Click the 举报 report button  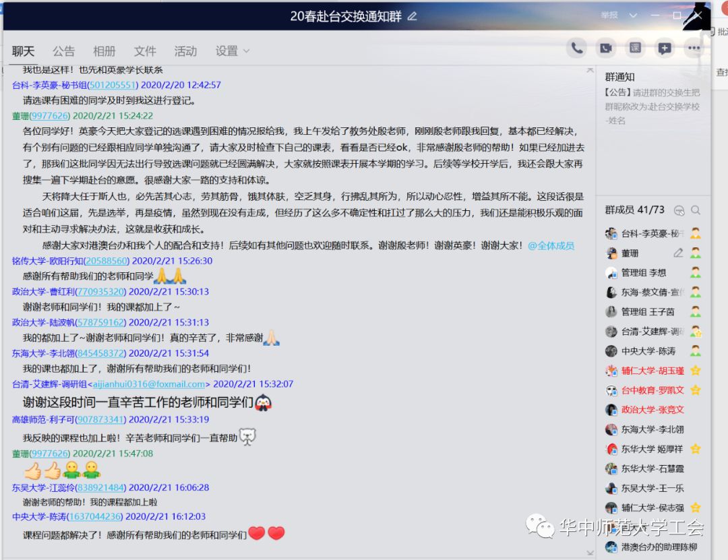coord(609,15)
